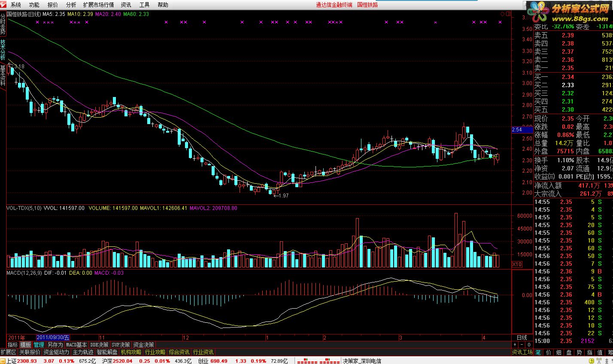The height and width of the screenshot is (364, 613).
Task: Click the 另存为 button
Action: (55, 345)
